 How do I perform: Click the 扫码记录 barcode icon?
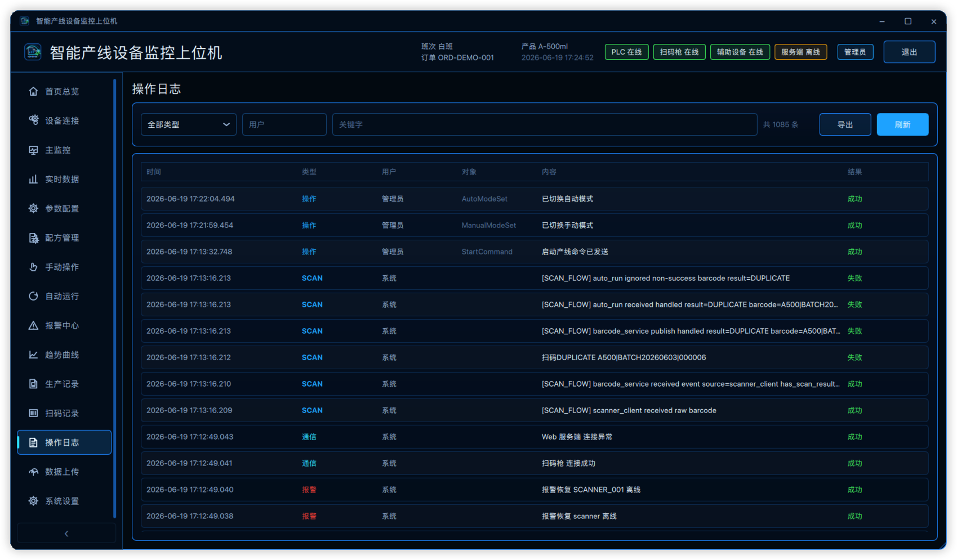point(33,413)
